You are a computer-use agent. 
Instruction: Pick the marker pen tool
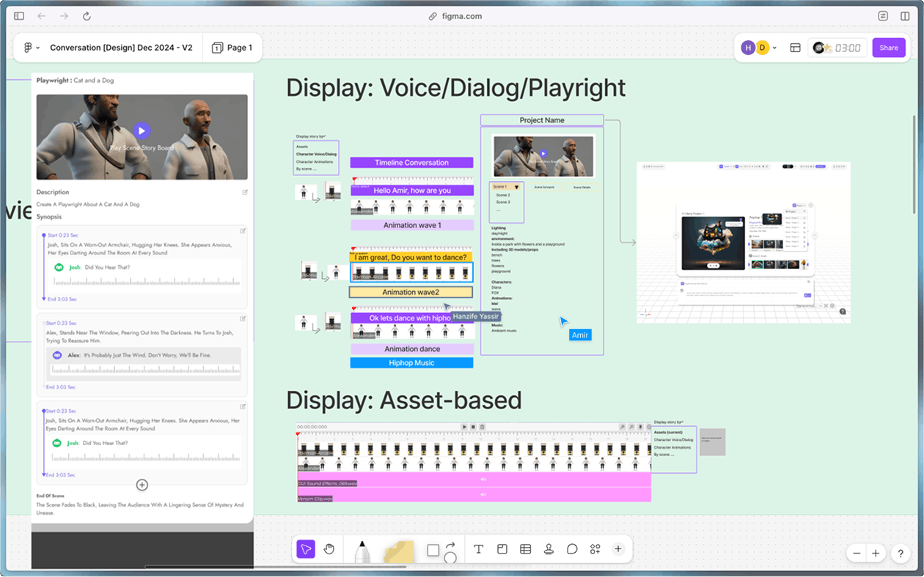[x=362, y=552]
